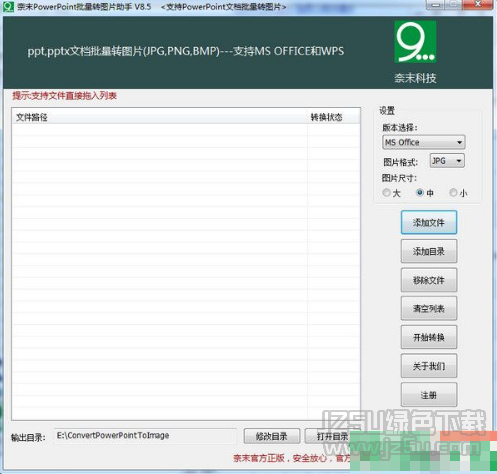Click the 添加文件 button

point(429,222)
